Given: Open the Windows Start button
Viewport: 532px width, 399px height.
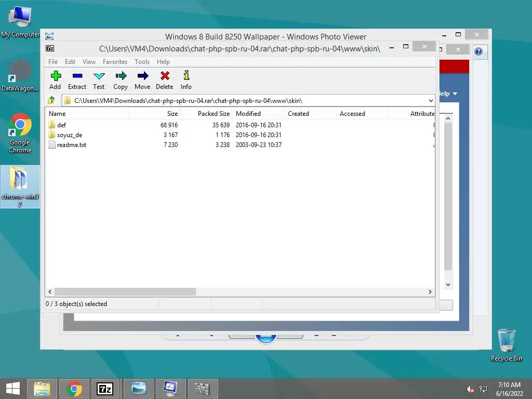Looking at the screenshot, I should [13, 389].
